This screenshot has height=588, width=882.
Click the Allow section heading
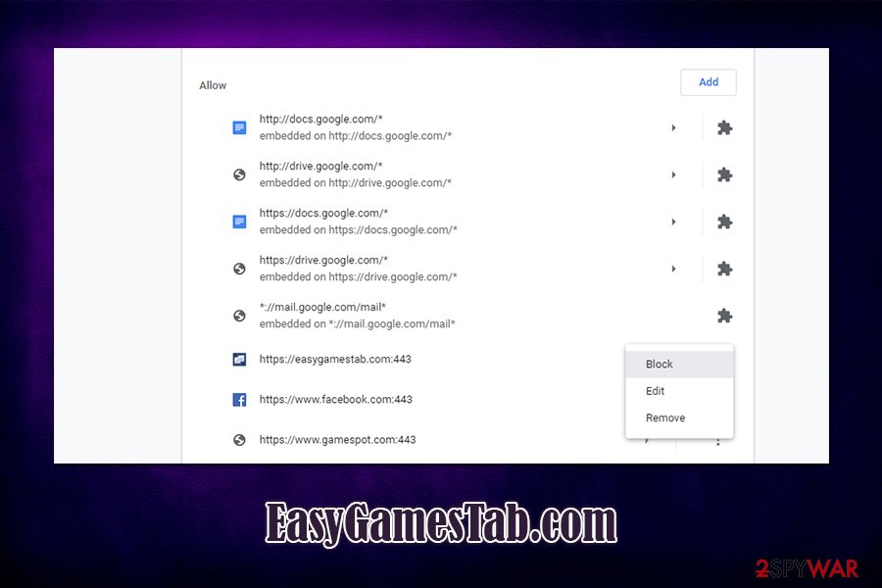[x=213, y=85]
